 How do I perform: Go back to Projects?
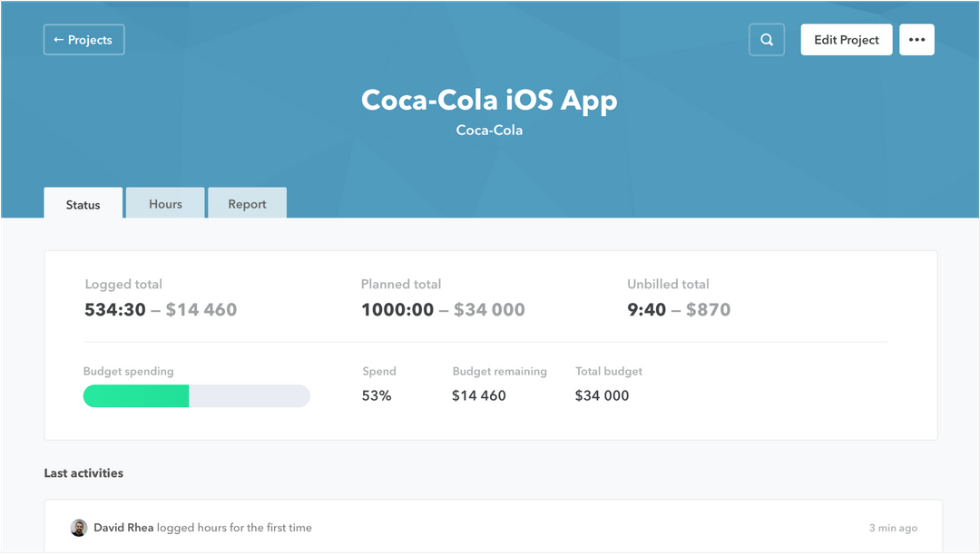click(83, 40)
